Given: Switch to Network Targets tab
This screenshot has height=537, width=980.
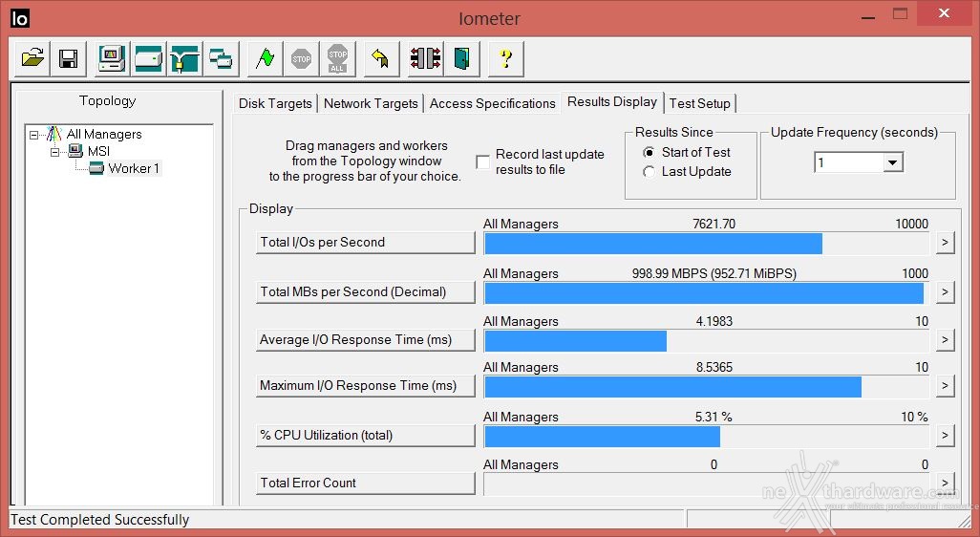Looking at the screenshot, I should click(371, 104).
